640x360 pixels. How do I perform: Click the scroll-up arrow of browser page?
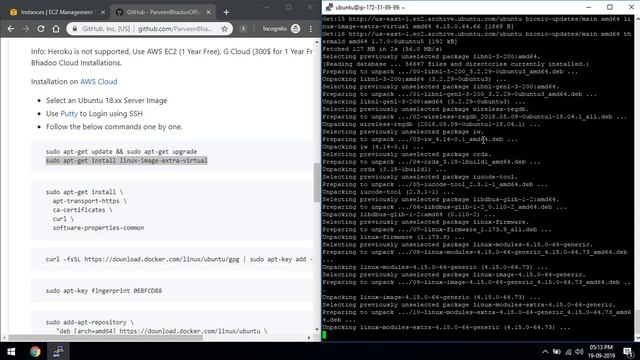pyautogui.click(x=317, y=42)
